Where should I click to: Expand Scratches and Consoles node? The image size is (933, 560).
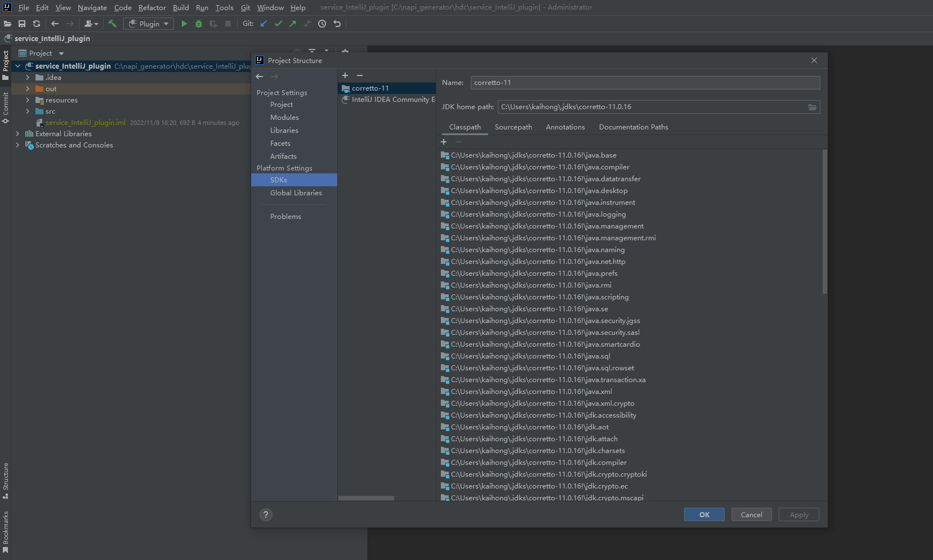pos(17,145)
